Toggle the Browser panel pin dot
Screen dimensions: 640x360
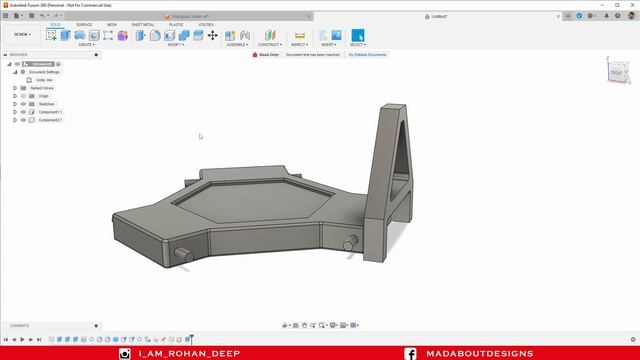pos(96,55)
